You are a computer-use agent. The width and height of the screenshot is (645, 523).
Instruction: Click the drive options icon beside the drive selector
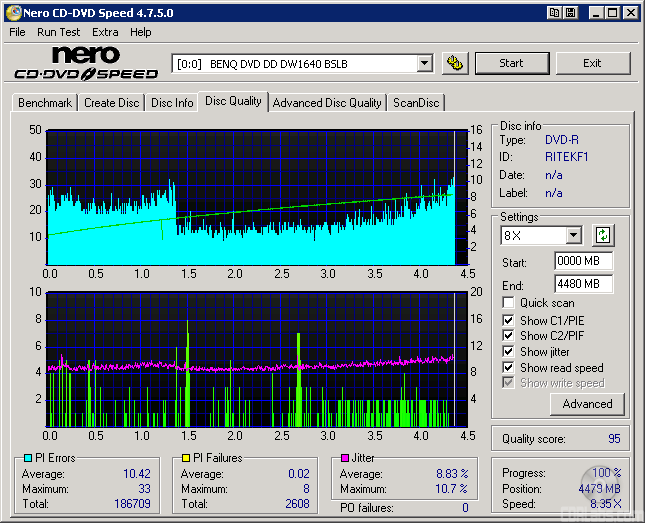point(455,63)
